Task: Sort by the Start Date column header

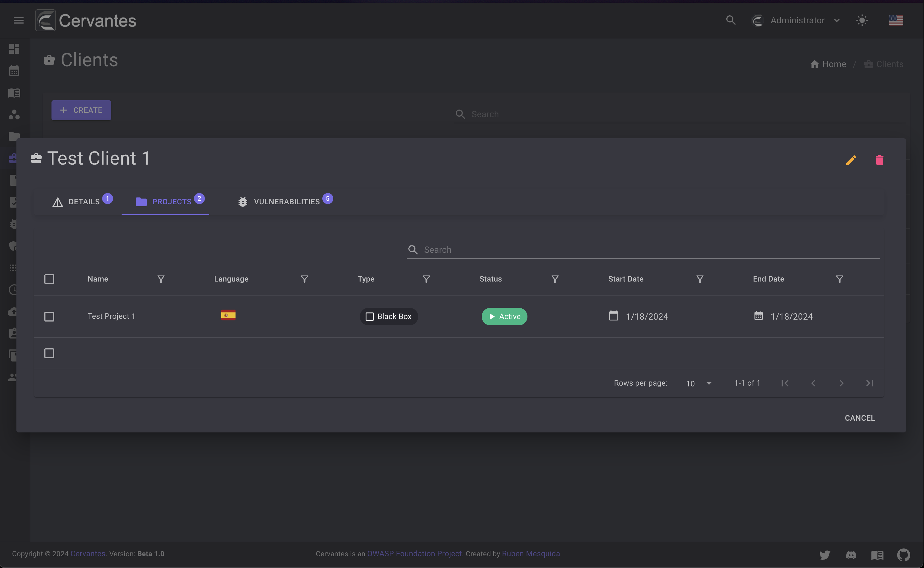Action: coord(626,279)
